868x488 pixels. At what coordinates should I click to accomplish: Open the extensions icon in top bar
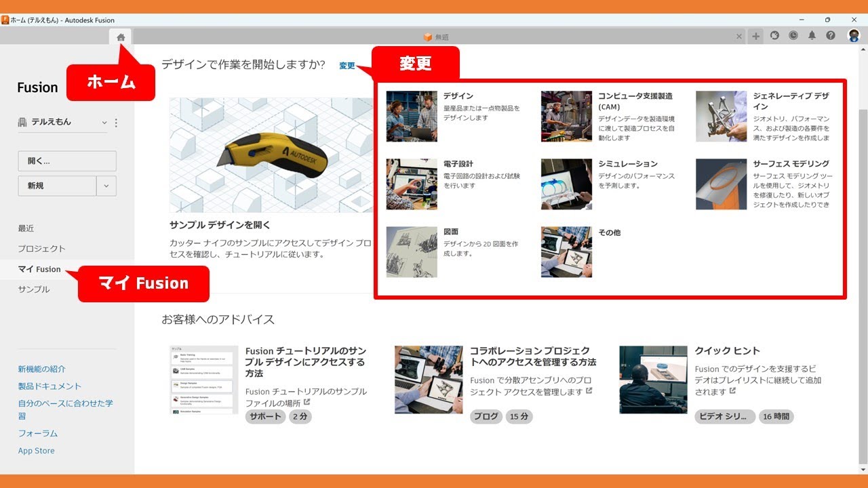775,36
